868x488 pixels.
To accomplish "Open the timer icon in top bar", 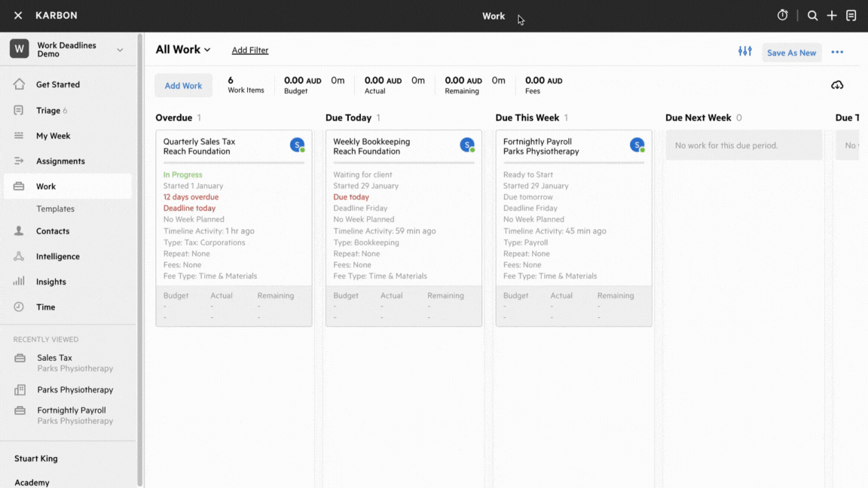I will tap(782, 16).
